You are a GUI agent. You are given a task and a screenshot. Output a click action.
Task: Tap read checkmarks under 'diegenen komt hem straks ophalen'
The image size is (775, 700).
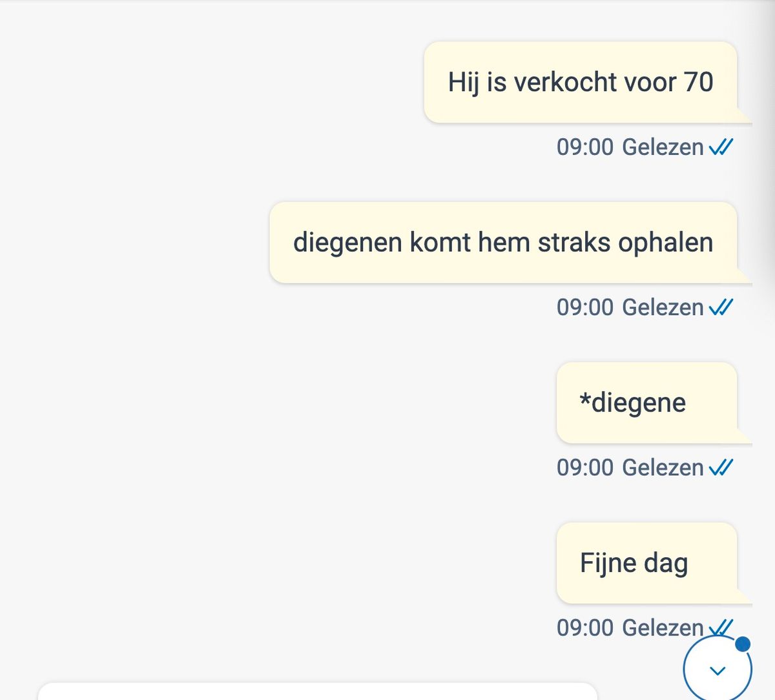point(721,307)
